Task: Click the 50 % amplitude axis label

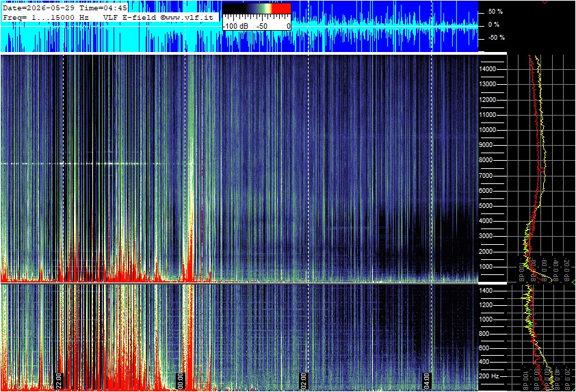Action: pos(495,12)
